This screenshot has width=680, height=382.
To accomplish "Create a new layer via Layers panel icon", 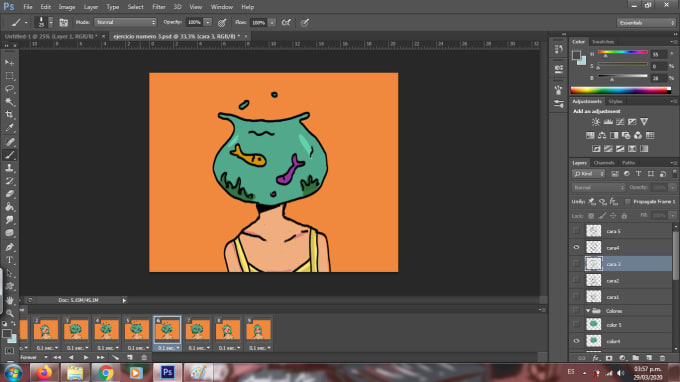I will pos(649,358).
